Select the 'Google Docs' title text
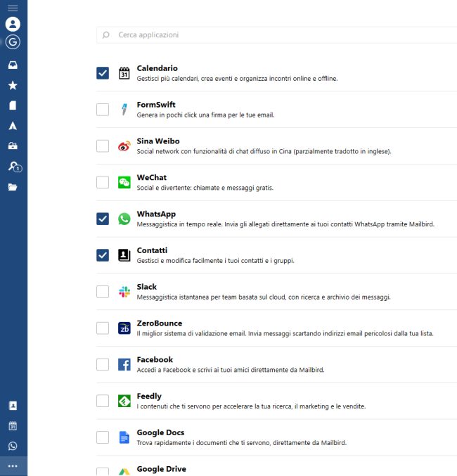The height and width of the screenshot is (476, 457). pos(160,432)
